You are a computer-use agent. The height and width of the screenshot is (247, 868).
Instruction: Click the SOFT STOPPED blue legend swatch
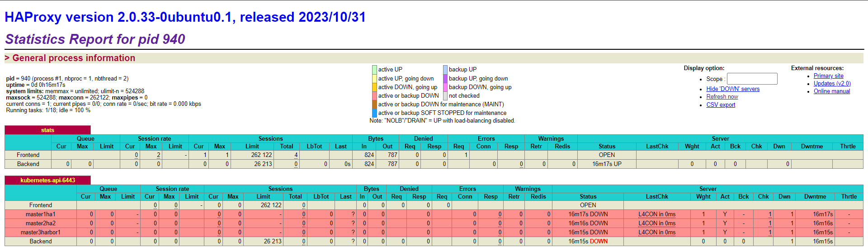[x=374, y=113]
